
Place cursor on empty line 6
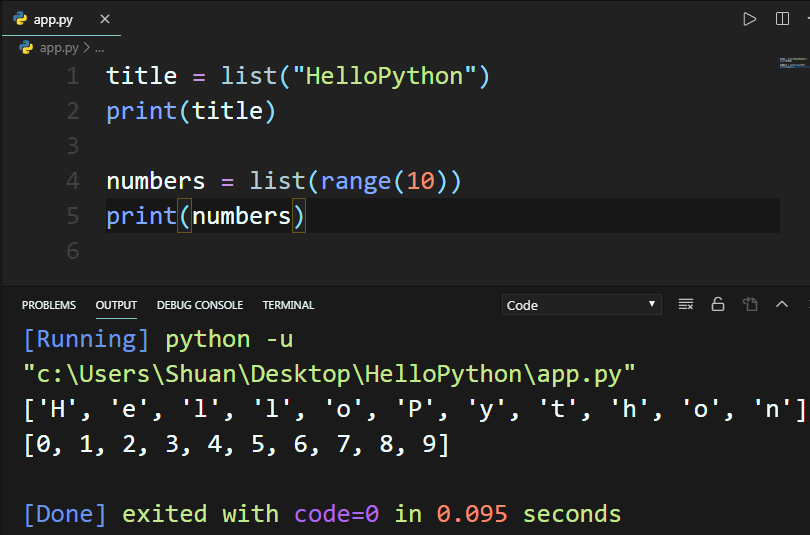pyautogui.click(x=300, y=251)
